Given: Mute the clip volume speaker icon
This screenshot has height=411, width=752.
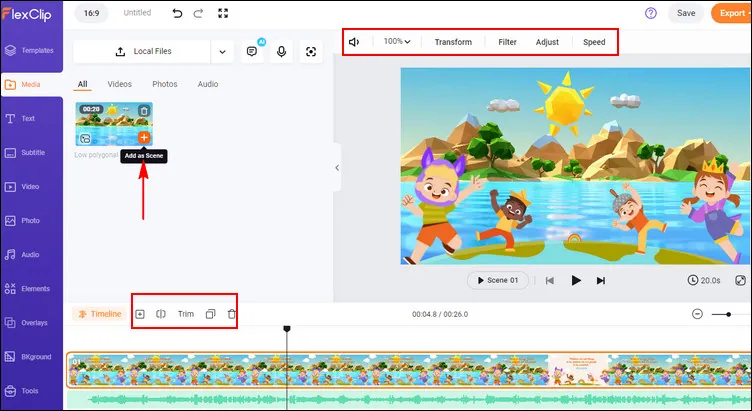Looking at the screenshot, I should (354, 42).
